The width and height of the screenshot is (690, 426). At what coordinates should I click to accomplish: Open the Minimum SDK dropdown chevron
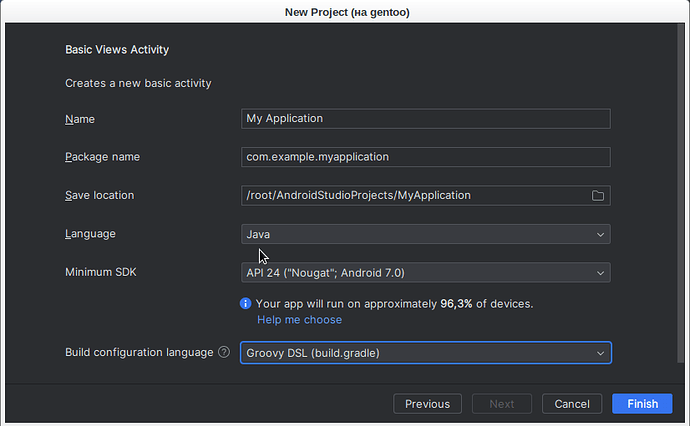(x=600, y=273)
